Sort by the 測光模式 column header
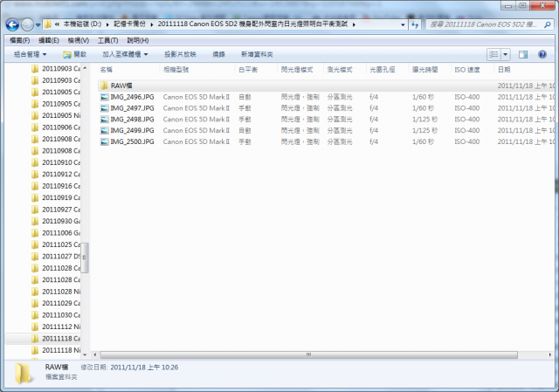 click(340, 70)
